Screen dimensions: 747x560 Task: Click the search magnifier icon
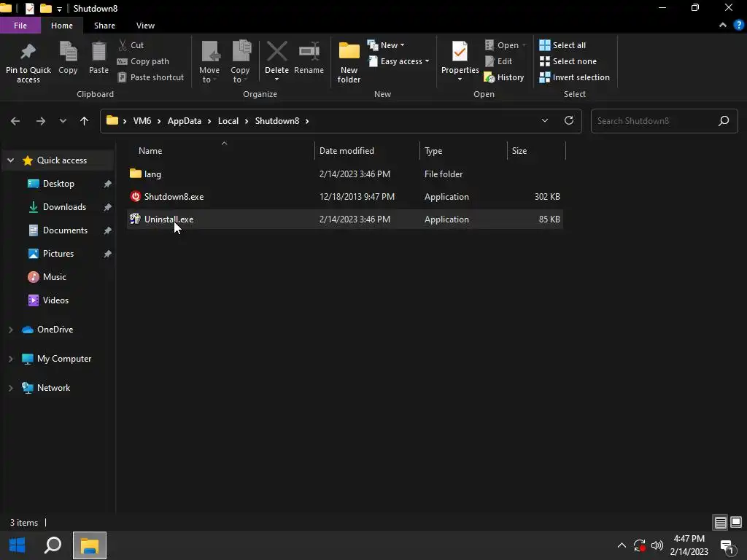coord(724,121)
